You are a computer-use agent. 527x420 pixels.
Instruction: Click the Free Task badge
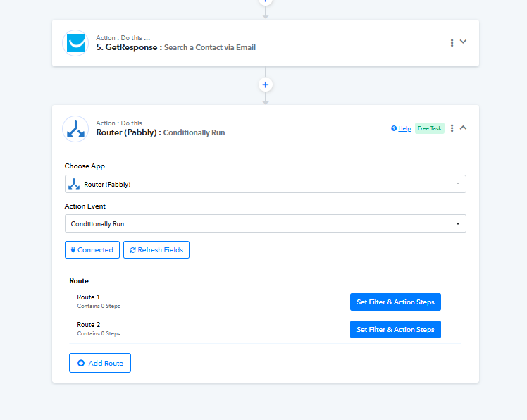429,128
